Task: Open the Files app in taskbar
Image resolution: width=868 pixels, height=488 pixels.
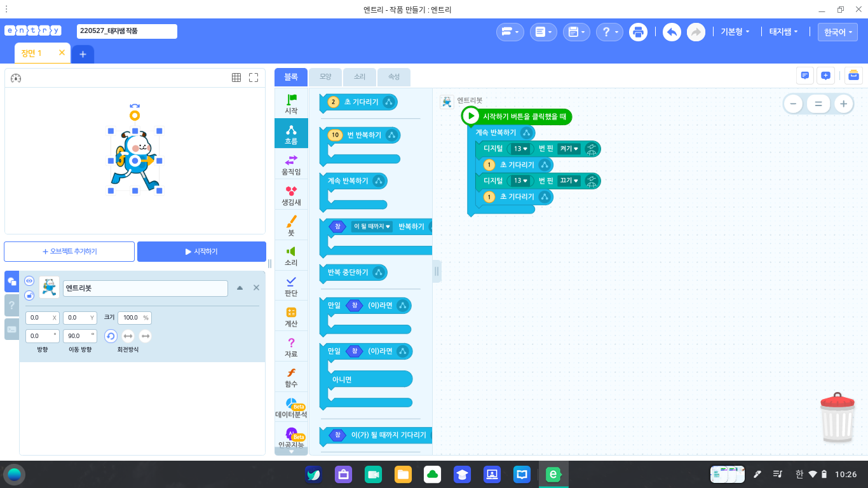Action: [x=403, y=474]
